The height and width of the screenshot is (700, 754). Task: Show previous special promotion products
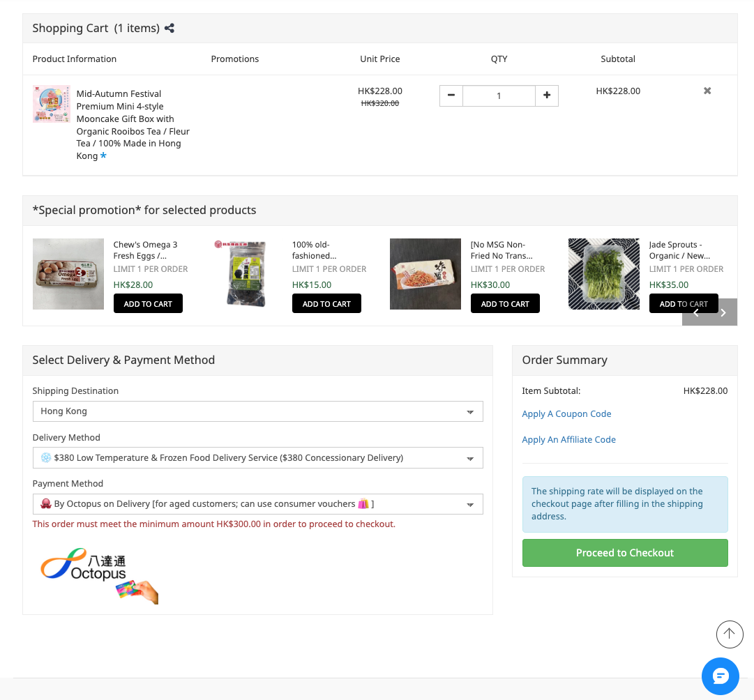(696, 312)
